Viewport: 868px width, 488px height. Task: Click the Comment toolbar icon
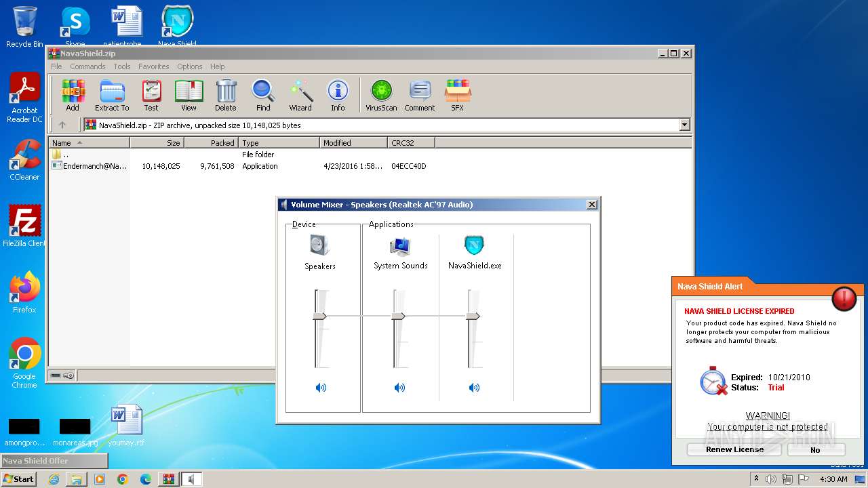[420, 95]
